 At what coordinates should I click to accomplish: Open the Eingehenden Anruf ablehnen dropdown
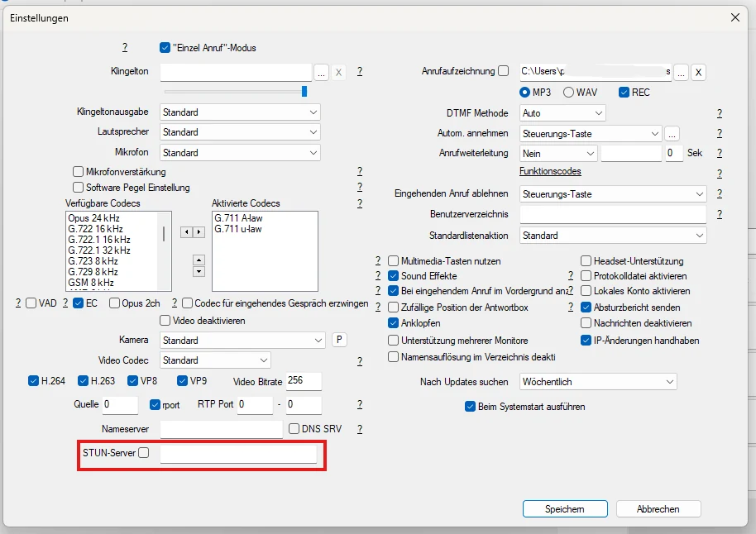613,194
